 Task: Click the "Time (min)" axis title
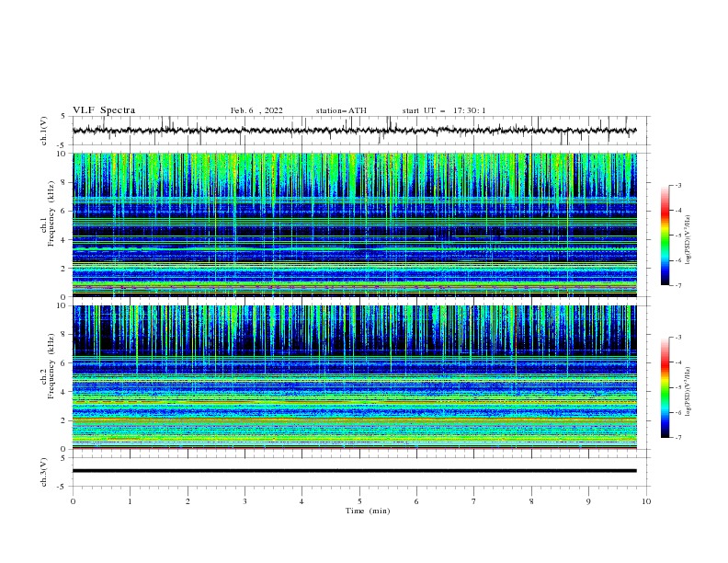(x=368, y=511)
